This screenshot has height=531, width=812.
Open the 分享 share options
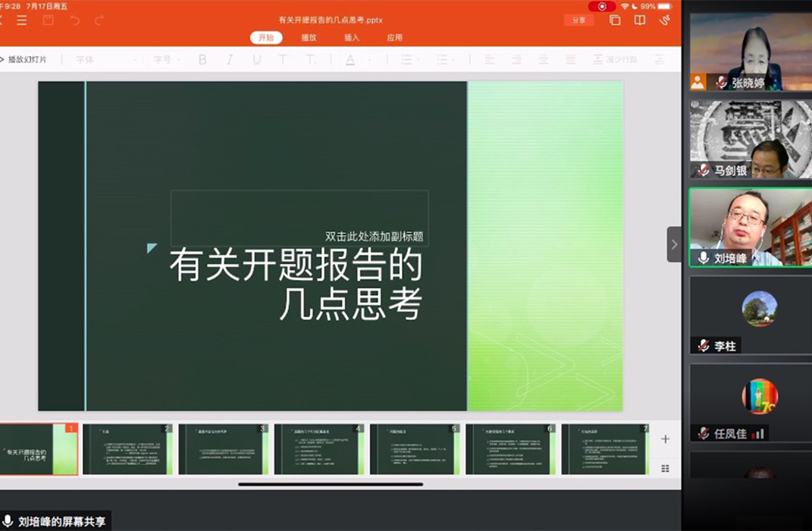point(578,20)
